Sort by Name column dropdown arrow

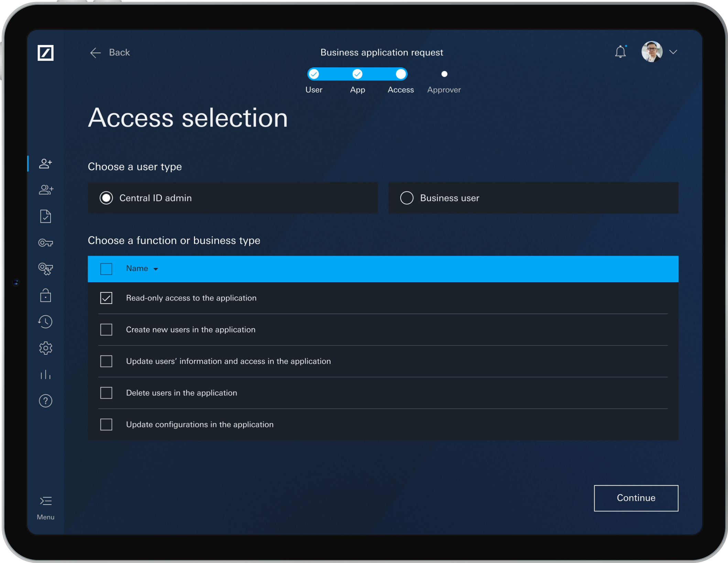156,269
